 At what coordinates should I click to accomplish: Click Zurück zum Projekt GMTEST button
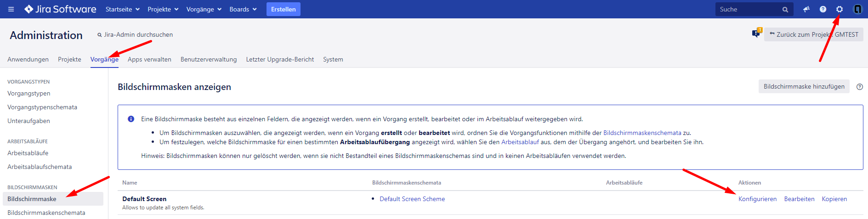[x=813, y=34]
